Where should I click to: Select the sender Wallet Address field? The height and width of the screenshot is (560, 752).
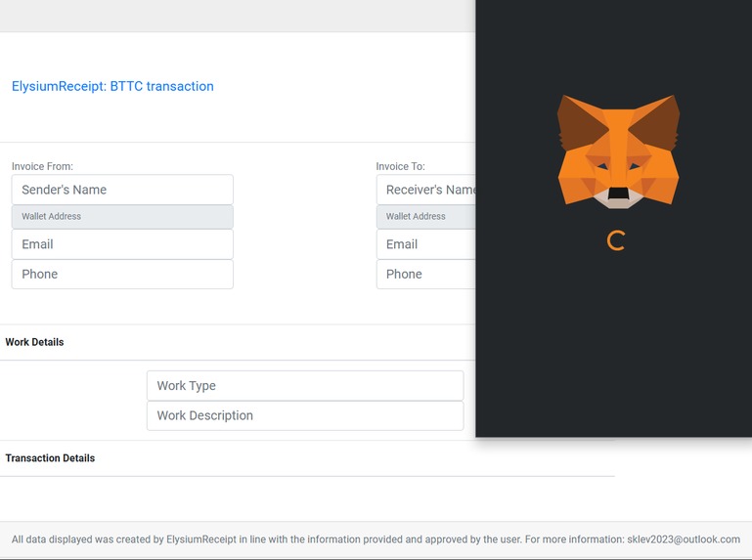(122, 217)
